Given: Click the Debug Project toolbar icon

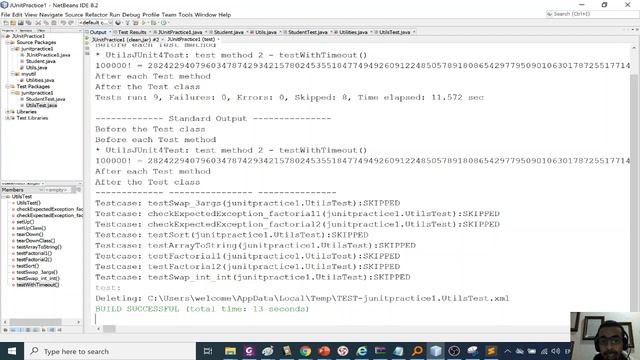Looking at the screenshot, I should pos(154,23).
